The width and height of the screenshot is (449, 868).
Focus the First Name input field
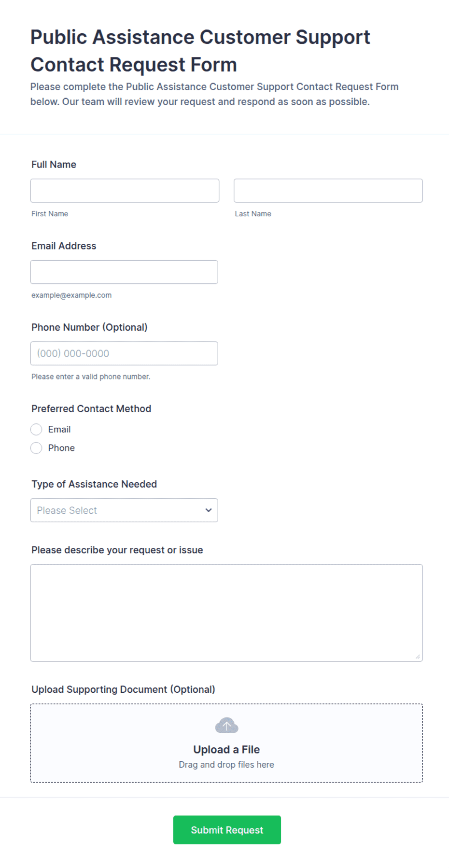125,191
